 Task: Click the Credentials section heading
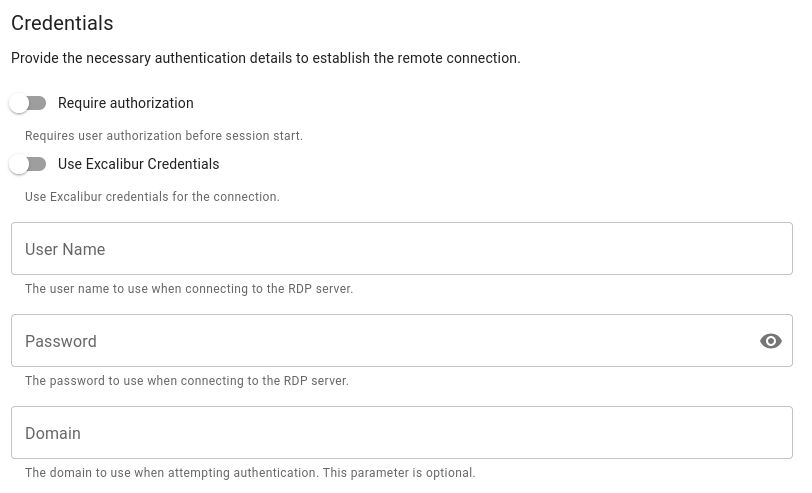tap(62, 23)
